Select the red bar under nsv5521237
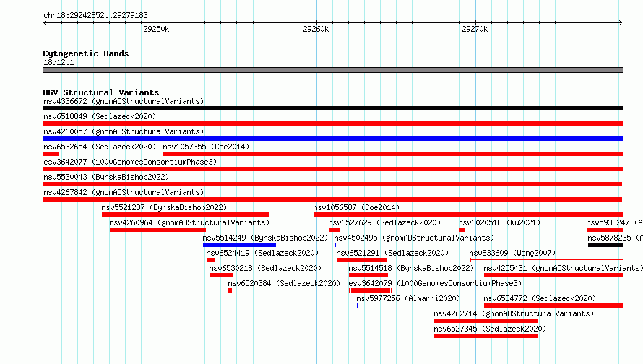Image resolution: width=643 pixels, height=364 pixels. point(186,214)
